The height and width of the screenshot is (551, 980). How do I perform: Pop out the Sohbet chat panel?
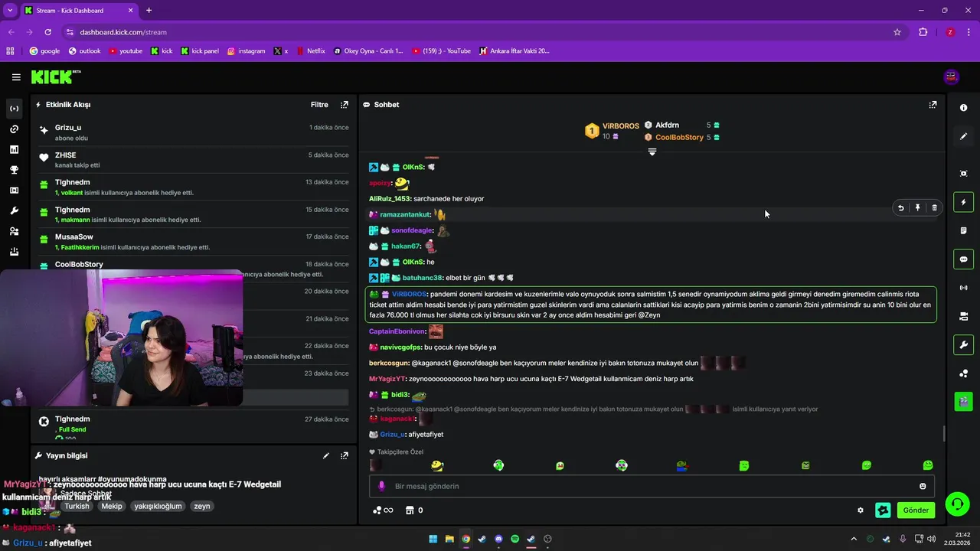pyautogui.click(x=933, y=105)
